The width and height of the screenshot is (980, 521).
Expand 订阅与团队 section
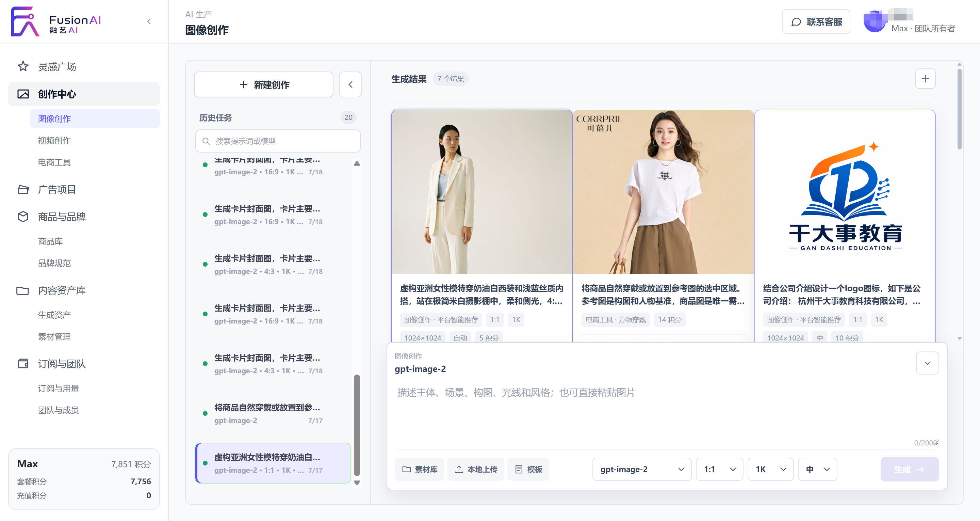[84, 364]
